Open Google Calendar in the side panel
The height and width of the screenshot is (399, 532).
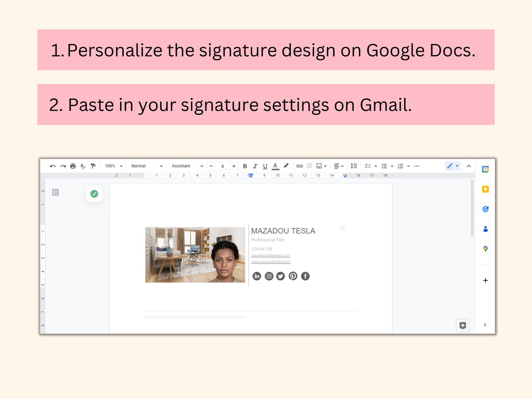[x=485, y=169]
